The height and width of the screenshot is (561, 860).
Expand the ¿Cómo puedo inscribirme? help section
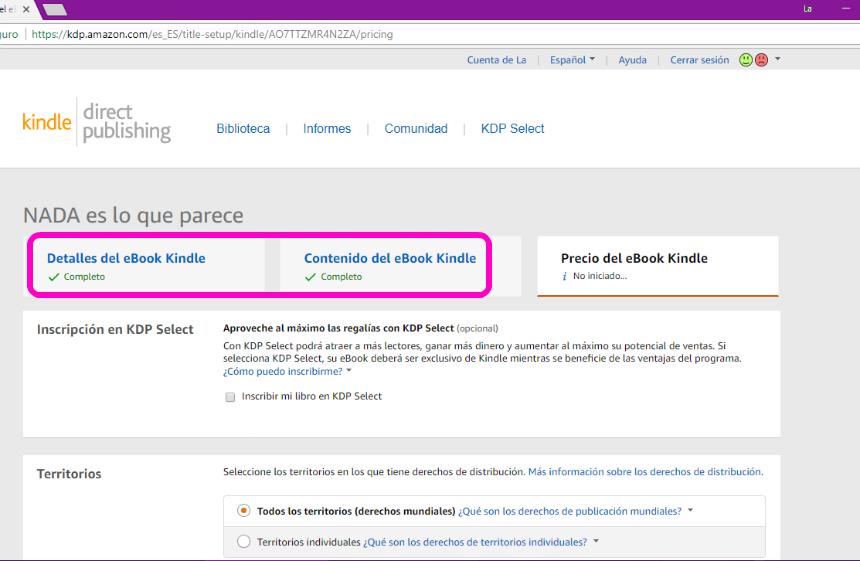[287, 371]
